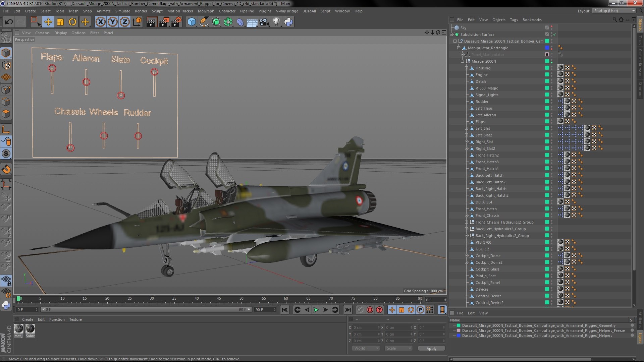
Task: Open the Character menu
Action: coord(227,11)
